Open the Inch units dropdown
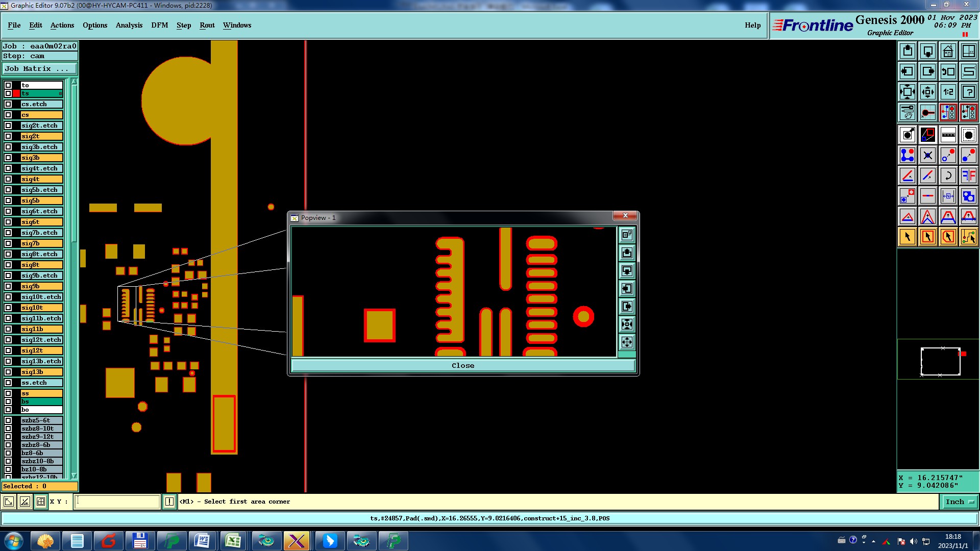The height and width of the screenshot is (551, 980). click(959, 502)
